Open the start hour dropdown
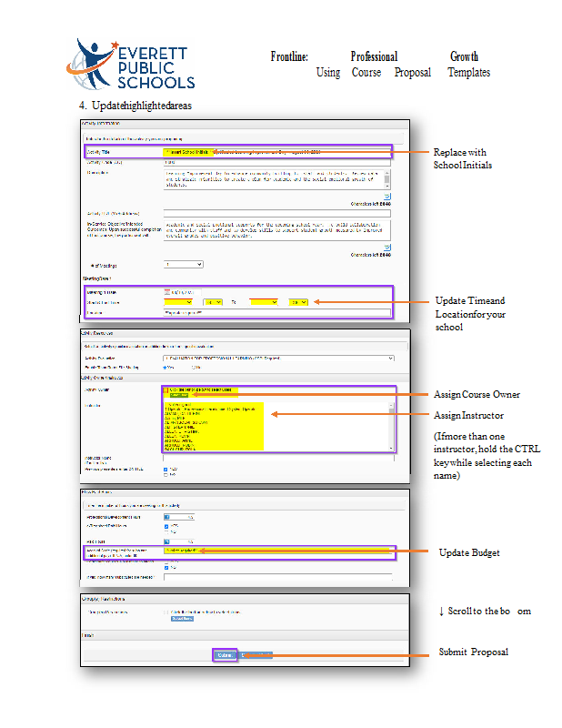 click(178, 302)
